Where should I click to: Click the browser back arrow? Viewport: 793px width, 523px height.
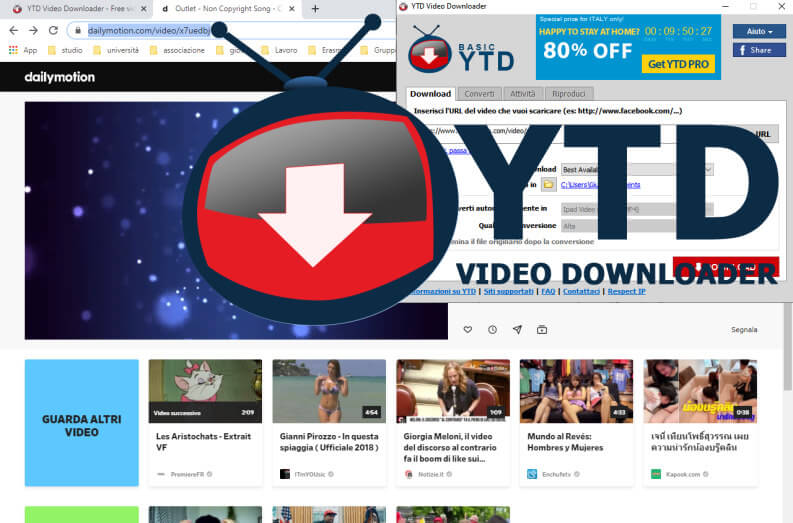tap(14, 30)
